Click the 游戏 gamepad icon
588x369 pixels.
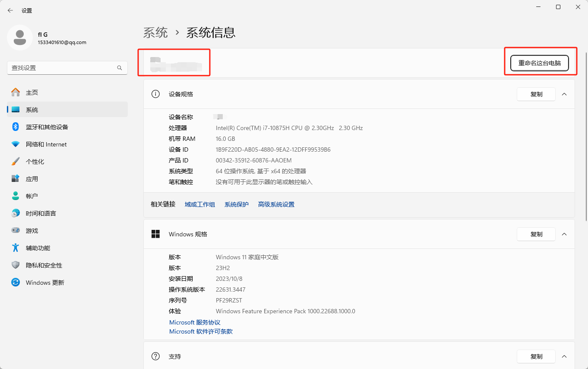tap(16, 231)
